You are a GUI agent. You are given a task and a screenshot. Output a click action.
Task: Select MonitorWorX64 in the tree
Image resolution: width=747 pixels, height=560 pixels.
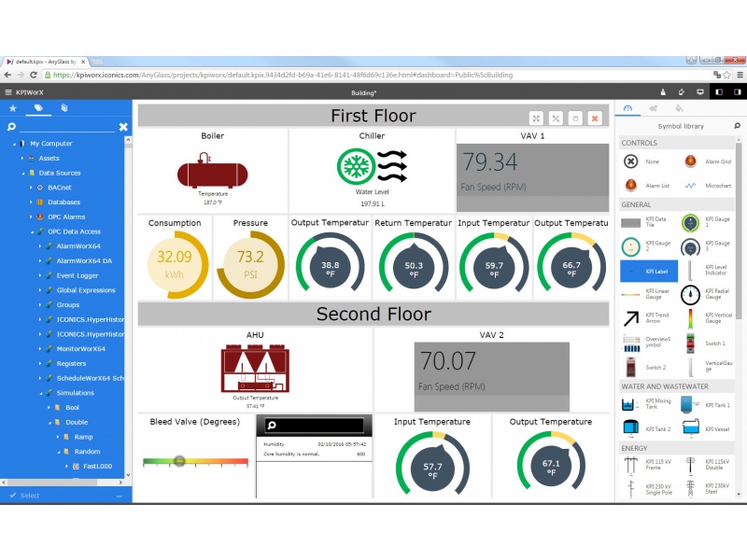[x=81, y=349]
